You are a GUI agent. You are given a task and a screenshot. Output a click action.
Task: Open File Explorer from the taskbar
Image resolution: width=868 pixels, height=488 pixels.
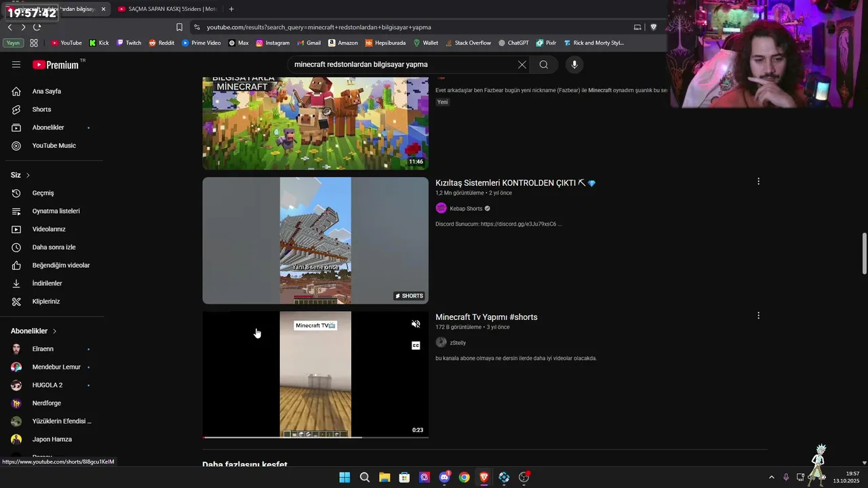[x=384, y=477]
